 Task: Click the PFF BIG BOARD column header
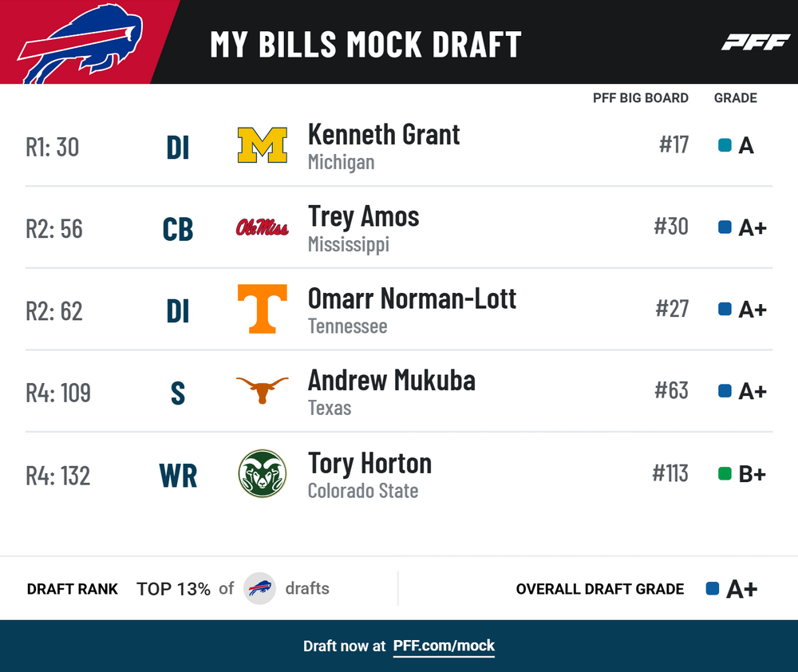pyautogui.click(x=640, y=97)
